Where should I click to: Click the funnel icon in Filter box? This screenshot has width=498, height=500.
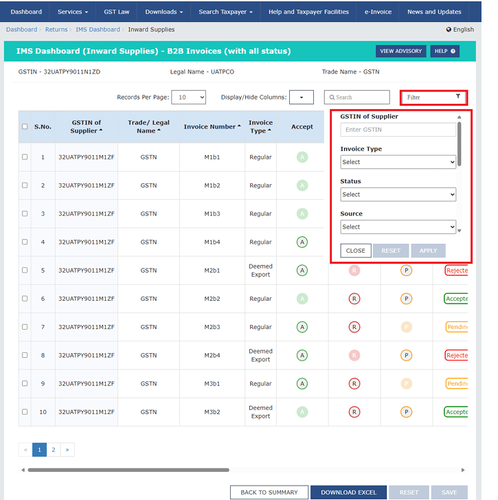(x=458, y=96)
